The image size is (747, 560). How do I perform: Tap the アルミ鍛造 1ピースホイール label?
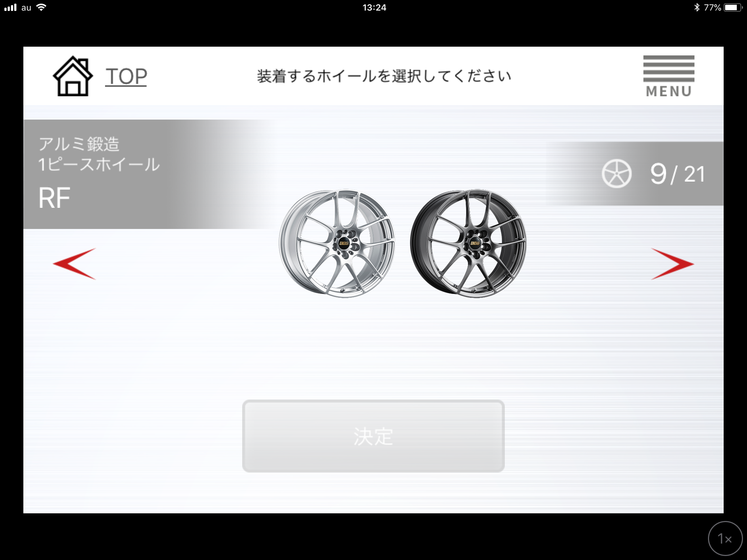tap(99, 154)
